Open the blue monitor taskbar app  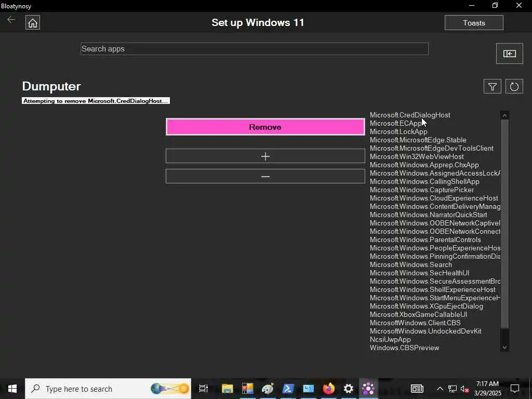309,389
